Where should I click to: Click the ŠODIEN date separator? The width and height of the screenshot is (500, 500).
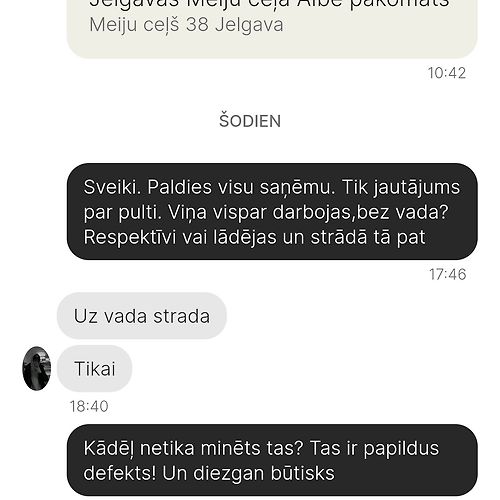tap(250, 121)
